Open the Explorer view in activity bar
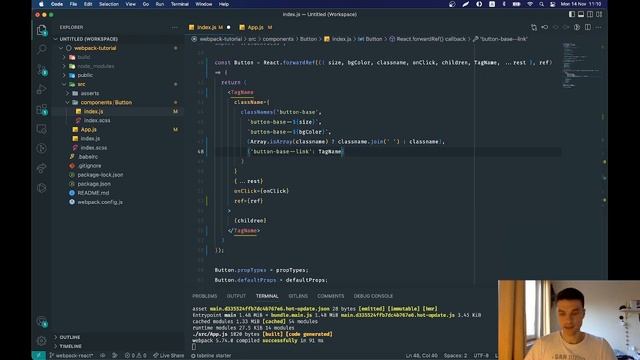The width and height of the screenshot is (640, 360). [x=42, y=30]
